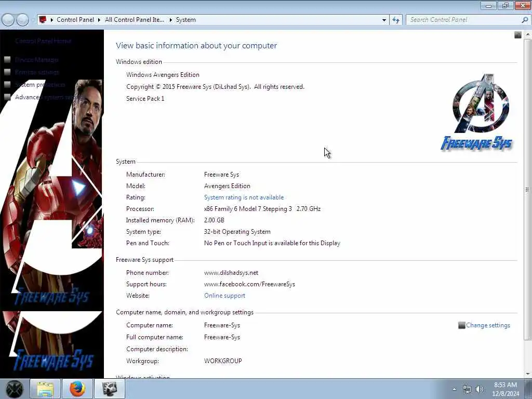Screen dimensions: 532x399
Task: Select processor text x86 Family 6 Model 7
Action: [x=262, y=209]
